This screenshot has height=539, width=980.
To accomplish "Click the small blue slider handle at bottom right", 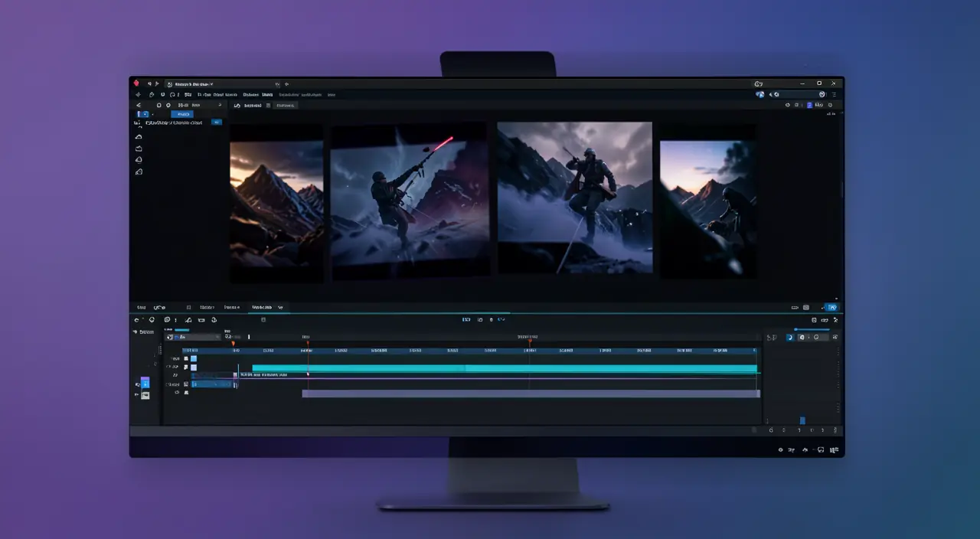I will pos(802,420).
